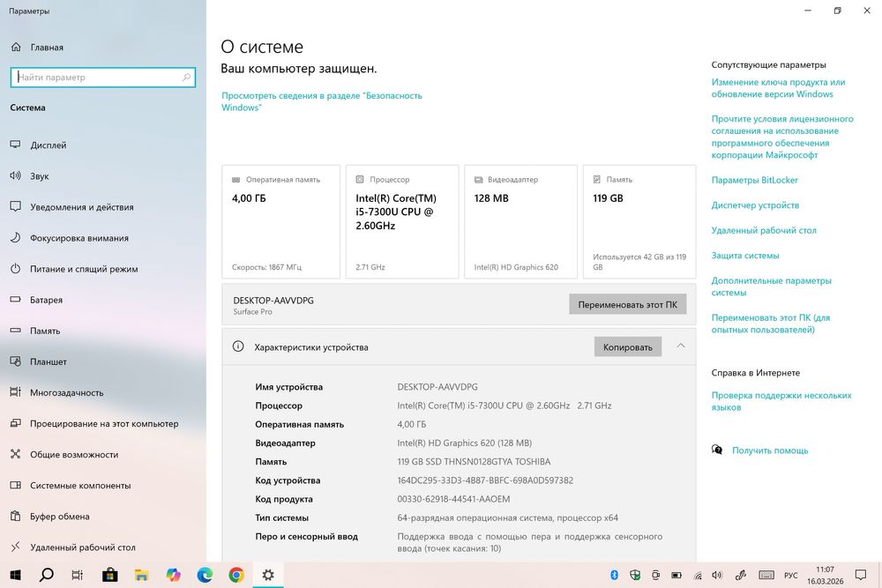Screen dimensions: 882x588
Task: Click the Система section heading
Action: click(27, 108)
